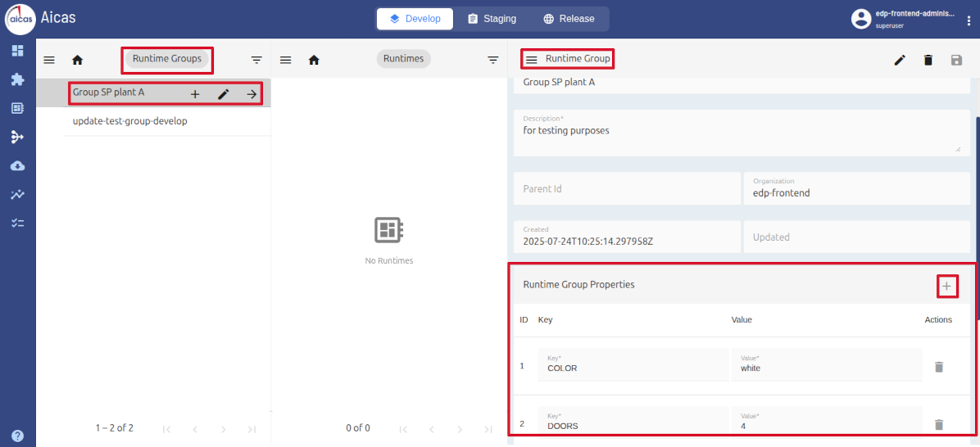Add a new Runtime Group property

tap(946, 286)
